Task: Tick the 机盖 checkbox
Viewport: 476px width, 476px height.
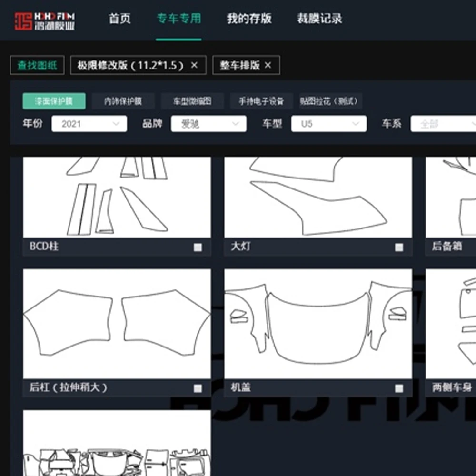Action: tap(399, 388)
